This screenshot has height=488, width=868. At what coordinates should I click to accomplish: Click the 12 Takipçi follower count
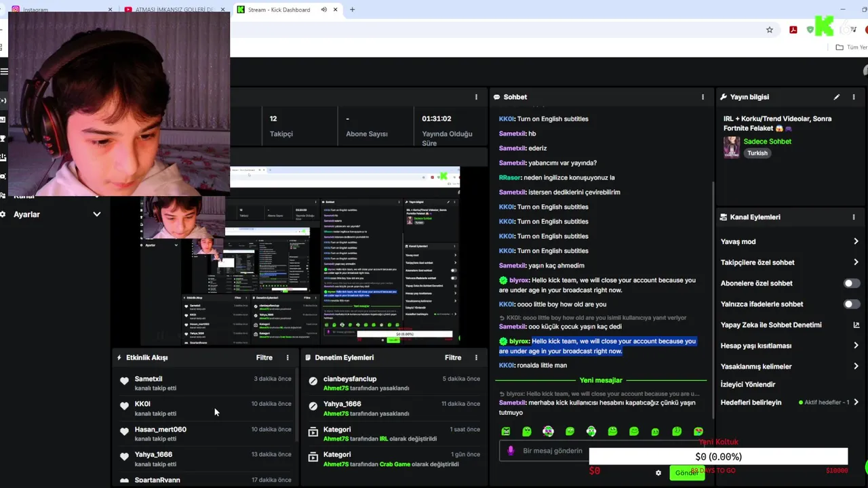(x=281, y=126)
